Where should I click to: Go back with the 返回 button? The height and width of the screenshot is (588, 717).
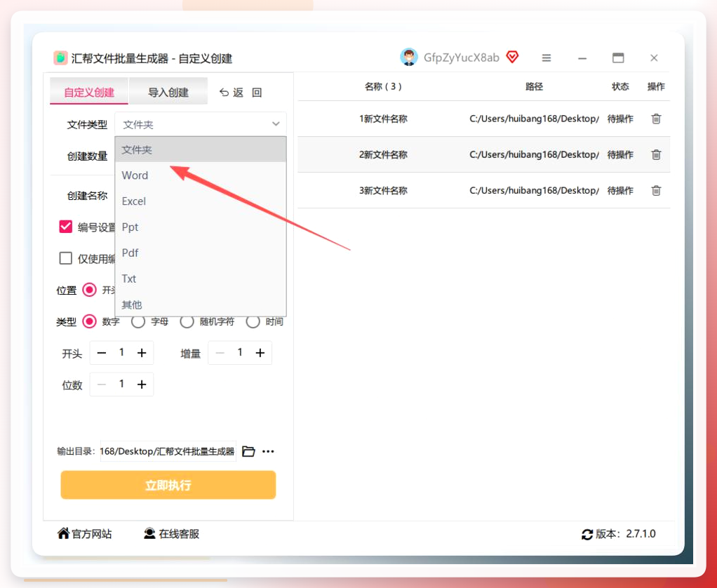(240, 93)
